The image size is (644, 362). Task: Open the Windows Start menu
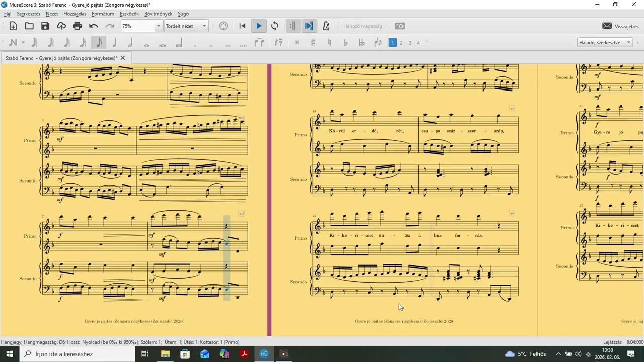tap(10, 354)
